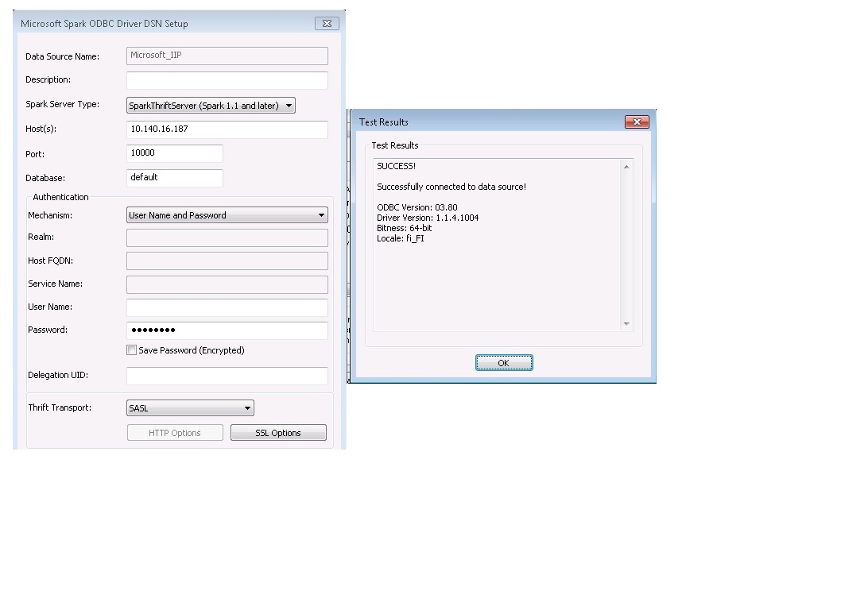Click the Host FQDN field

click(x=227, y=261)
